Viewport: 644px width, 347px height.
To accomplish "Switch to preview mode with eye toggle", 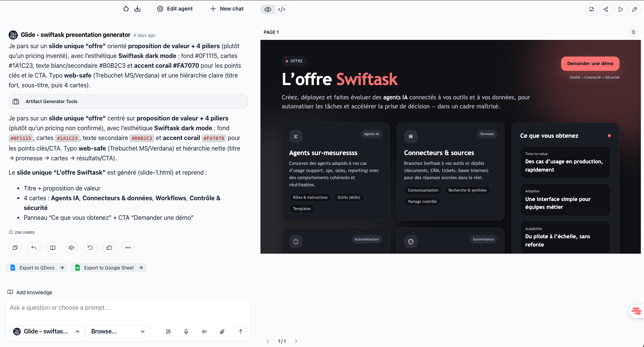I will point(268,9).
